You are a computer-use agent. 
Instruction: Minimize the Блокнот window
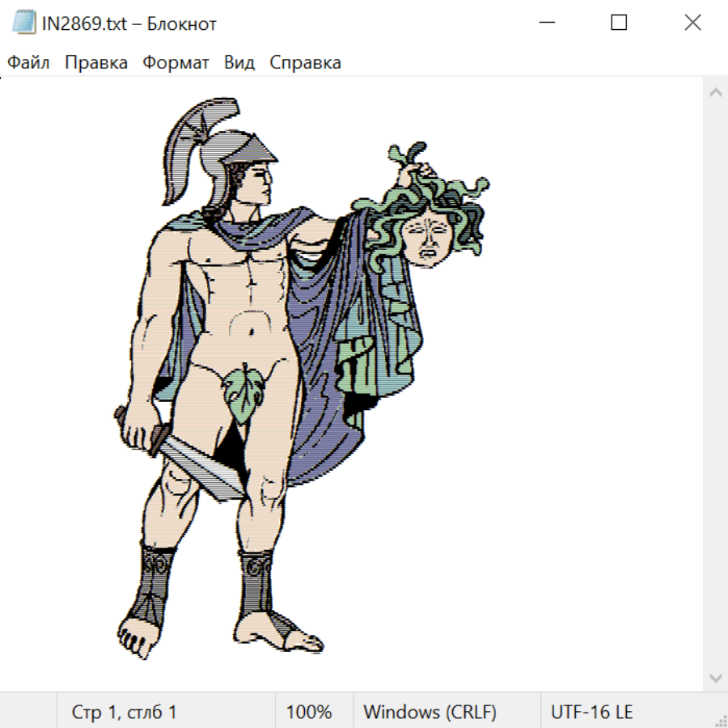click(545, 23)
